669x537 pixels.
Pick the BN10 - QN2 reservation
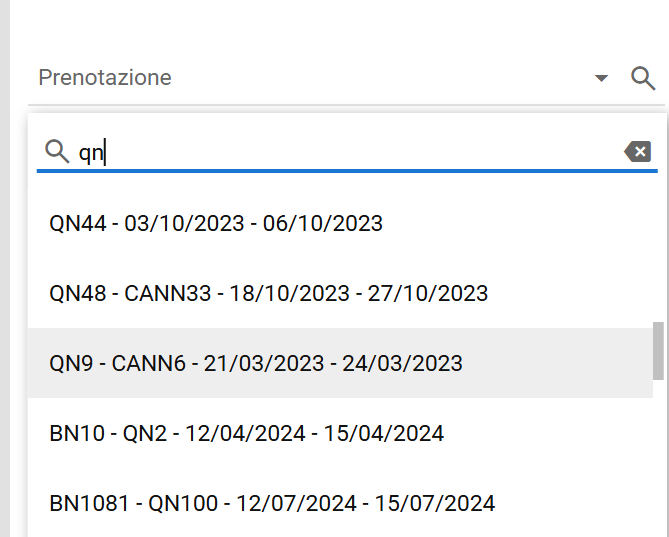click(340, 433)
